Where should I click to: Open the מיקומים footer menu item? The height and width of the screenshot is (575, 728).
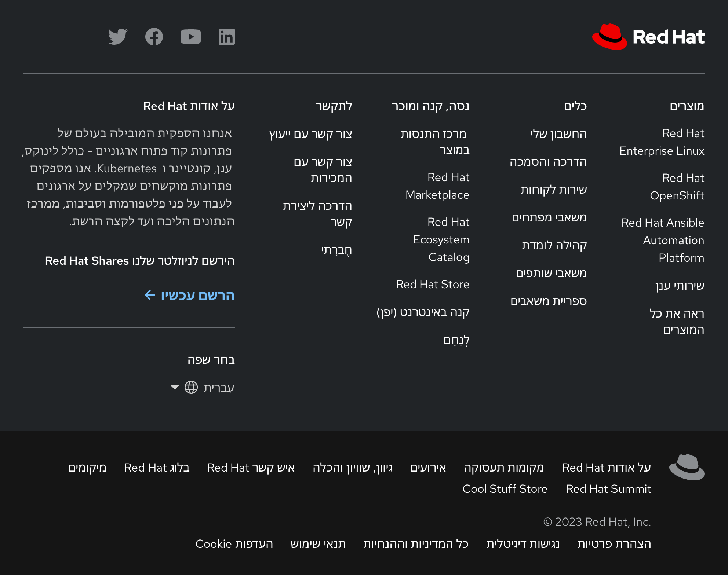coord(87,468)
